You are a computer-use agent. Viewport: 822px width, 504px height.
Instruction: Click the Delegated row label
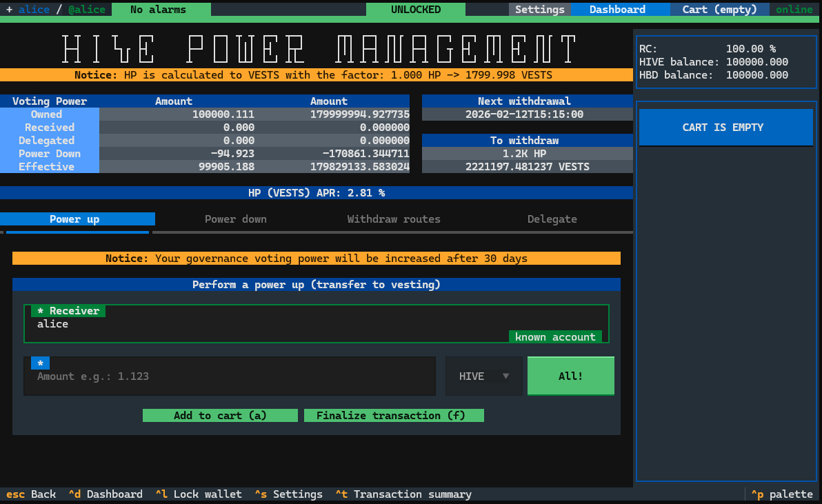pos(49,141)
